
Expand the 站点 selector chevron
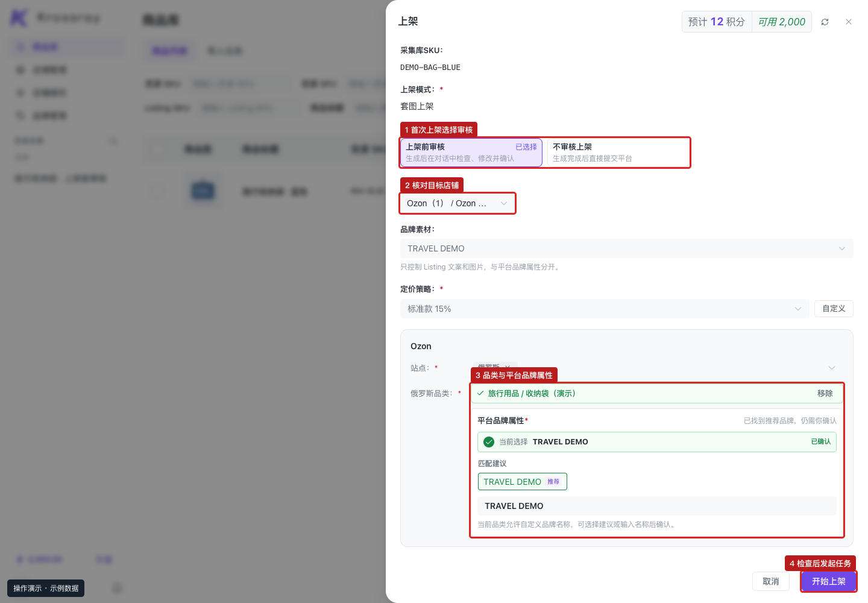832,368
